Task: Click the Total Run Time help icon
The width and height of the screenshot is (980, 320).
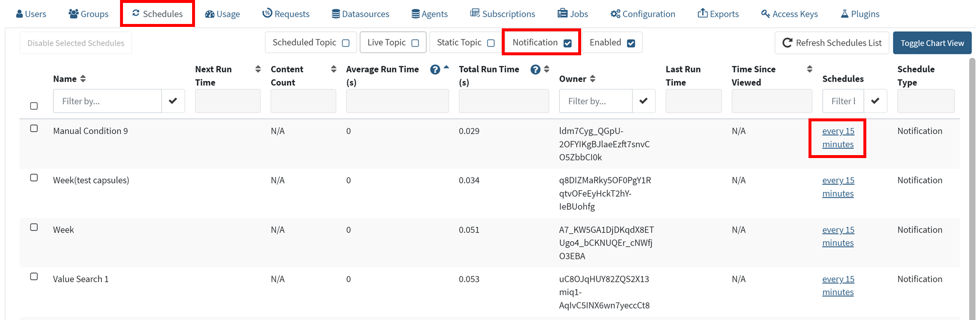Action: point(535,69)
